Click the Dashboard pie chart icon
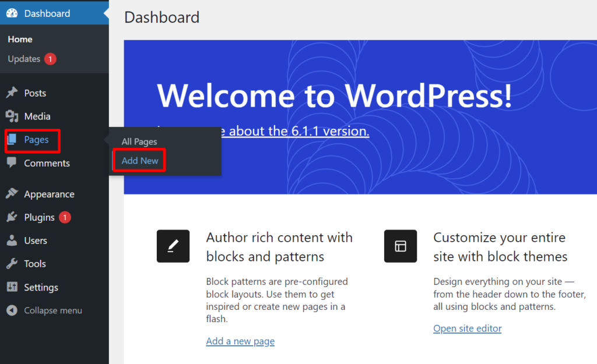 12,13
